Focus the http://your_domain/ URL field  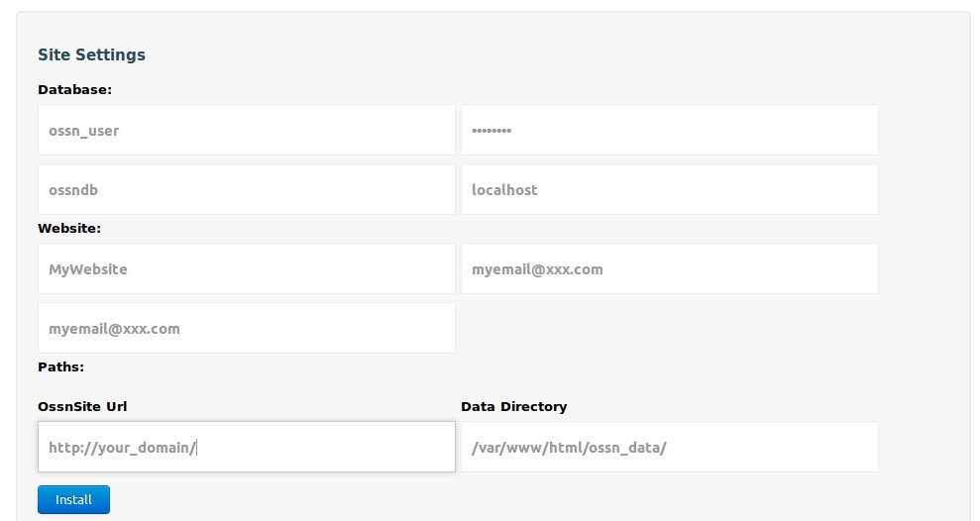pyautogui.click(x=247, y=447)
